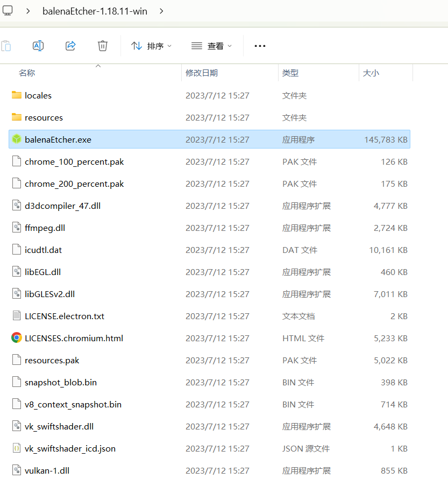This screenshot has height=493, width=448.
Task: Click the Share icon in toolbar
Action: [70, 46]
